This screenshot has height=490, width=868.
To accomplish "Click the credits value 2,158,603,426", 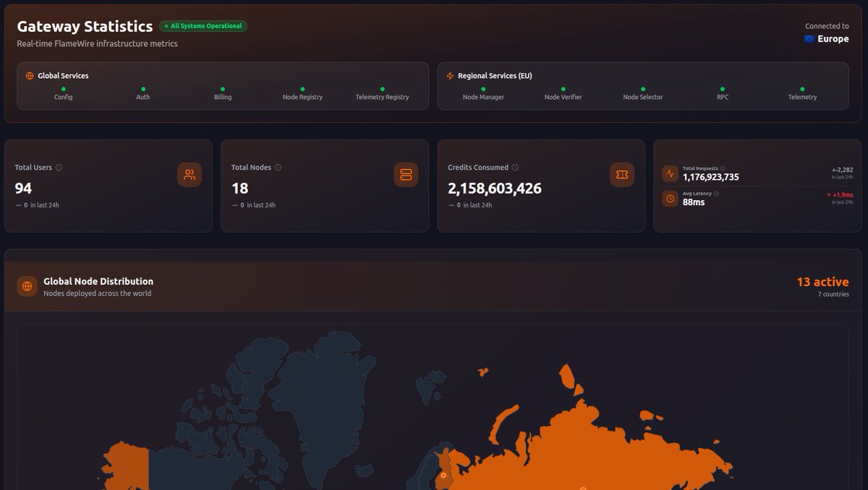I will coord(495,189).
